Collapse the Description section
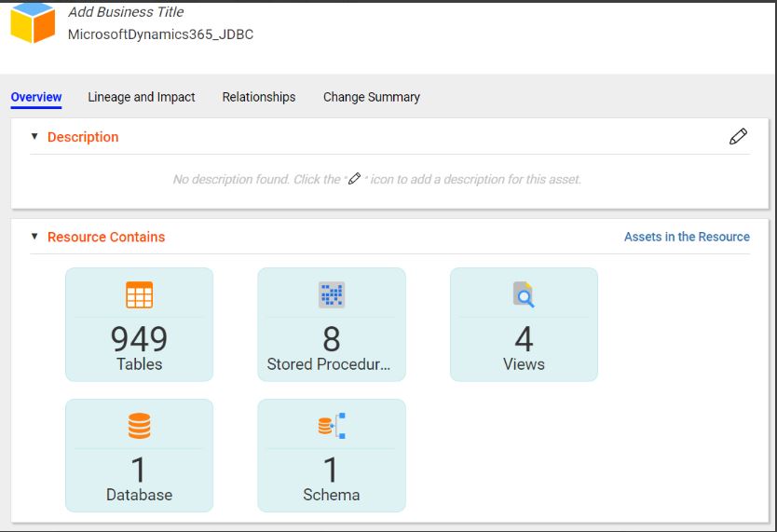Viewport: 777px width, 532px height. tap(34, 136)
